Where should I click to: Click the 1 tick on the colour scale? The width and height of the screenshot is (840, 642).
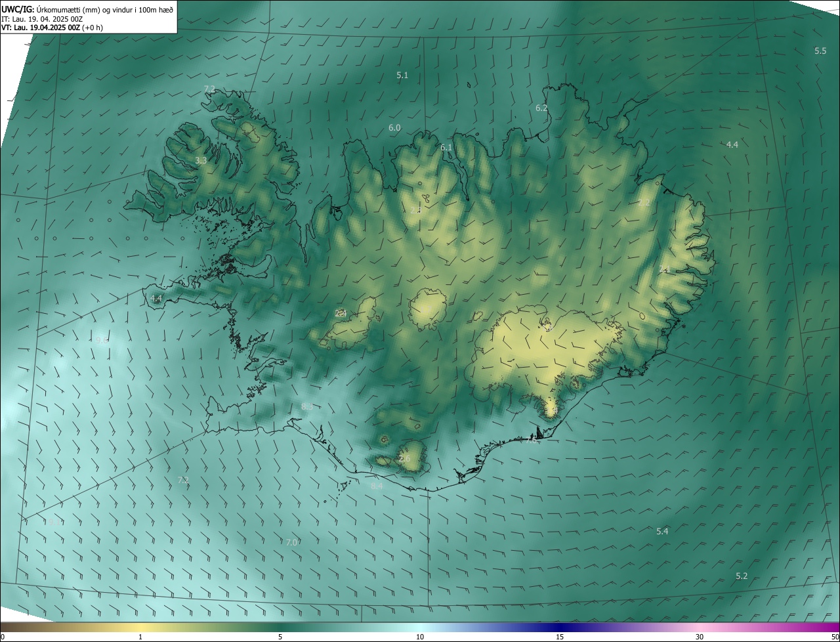coord(140,637)
